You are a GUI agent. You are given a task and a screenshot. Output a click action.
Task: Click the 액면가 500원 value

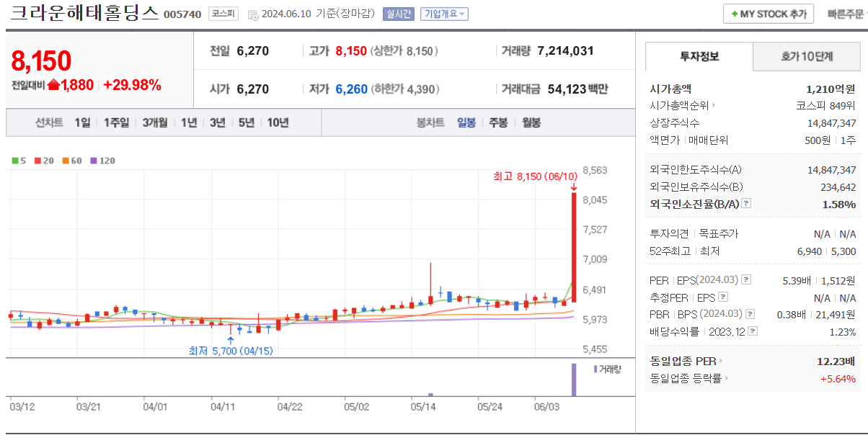click(817, 140)
